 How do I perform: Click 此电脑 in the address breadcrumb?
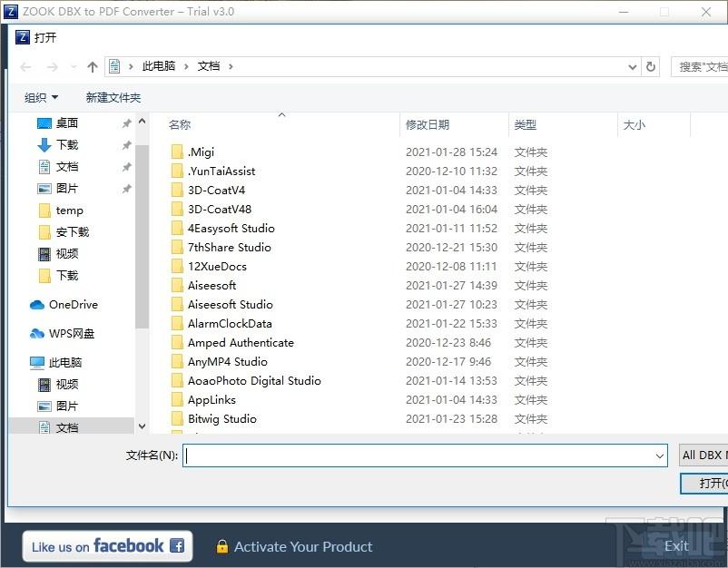[159, 66]
